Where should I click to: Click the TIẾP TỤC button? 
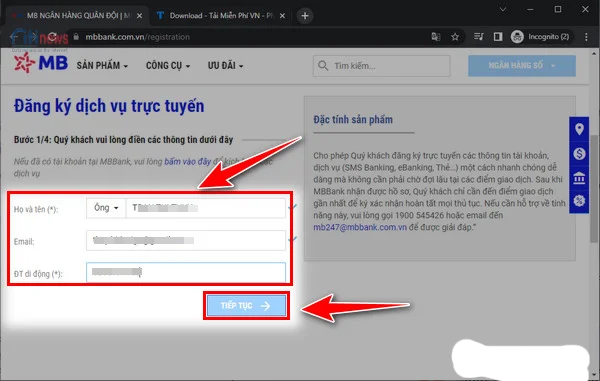point(246,306)
